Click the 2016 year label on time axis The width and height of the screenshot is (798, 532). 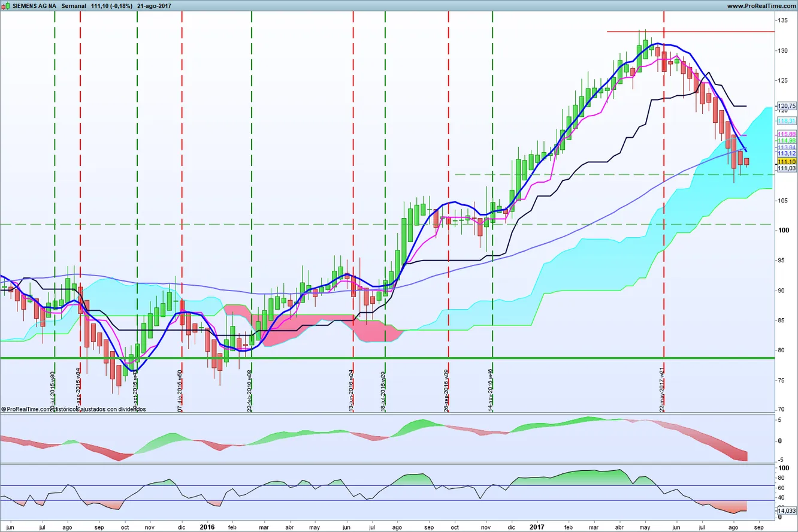coord(207,527)
